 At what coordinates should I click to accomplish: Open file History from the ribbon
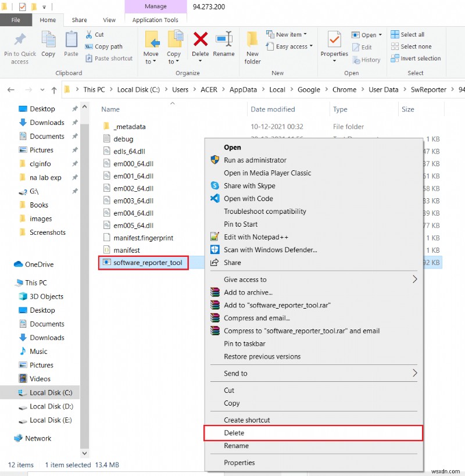366,59
